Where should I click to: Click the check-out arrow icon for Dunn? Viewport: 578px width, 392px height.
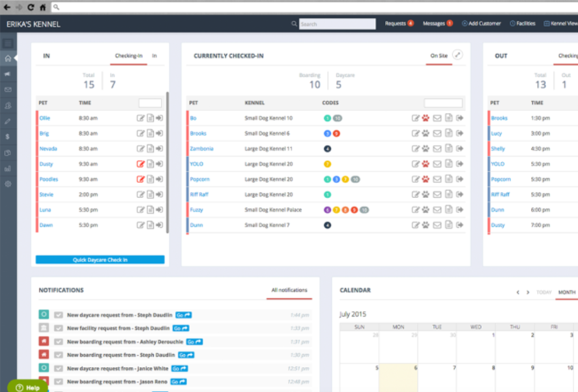pyautogui.click(x=461, y=225)
